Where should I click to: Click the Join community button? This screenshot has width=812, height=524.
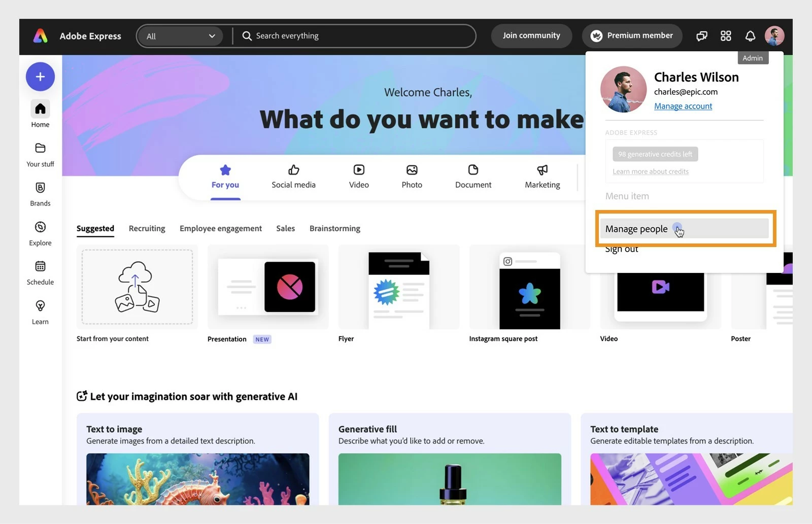tap(531, 36)
